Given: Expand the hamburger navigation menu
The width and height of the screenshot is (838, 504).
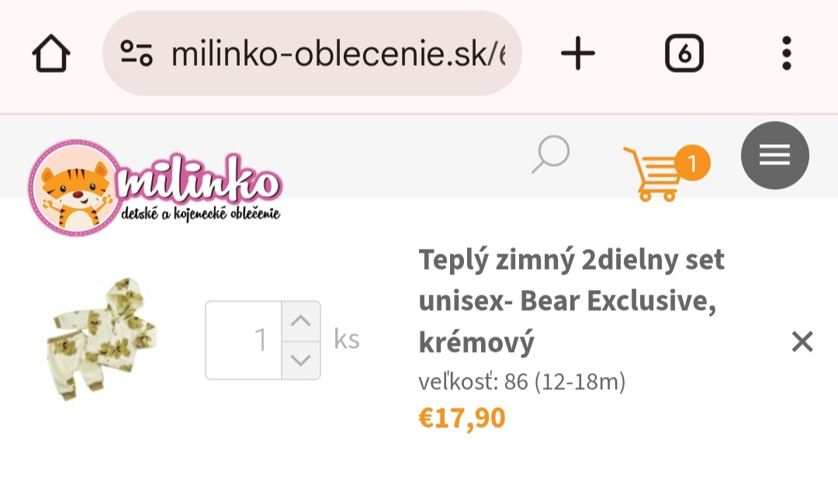Looking at the screenshot, I should pos(774,156).
